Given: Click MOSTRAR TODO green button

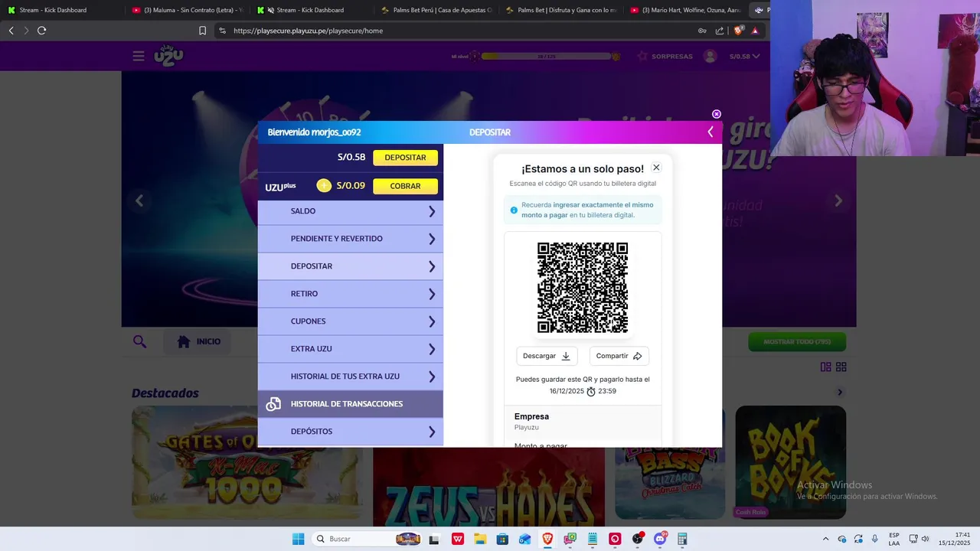Looking at the screenshot, I should tap(797, 341).
